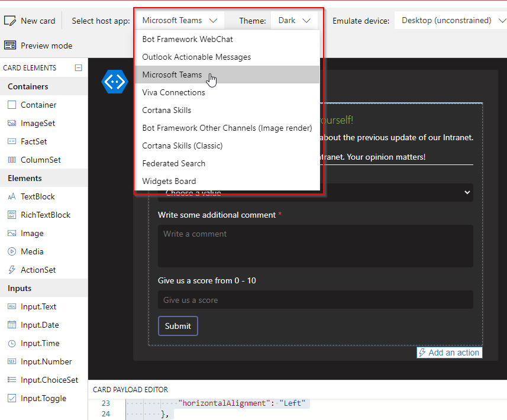Click Add an action button
The image size is (507, 420).
tap(450, 353)
